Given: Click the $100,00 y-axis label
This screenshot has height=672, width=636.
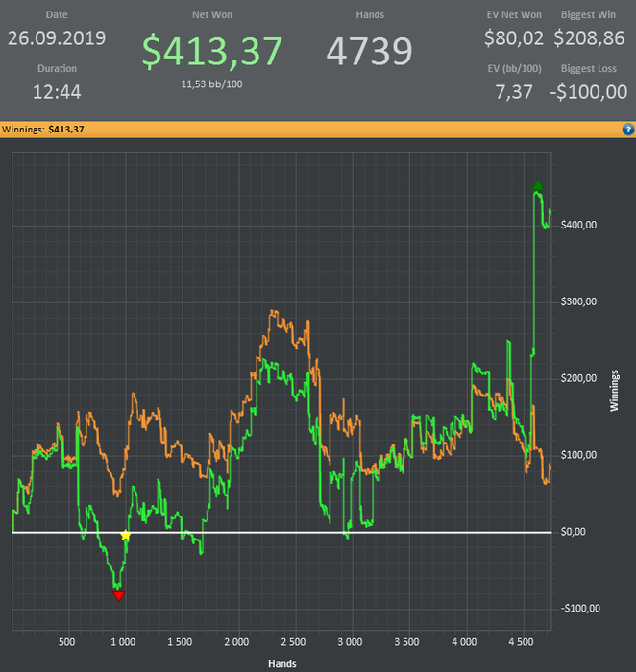Looking at the screenshot, I should 578,455.
